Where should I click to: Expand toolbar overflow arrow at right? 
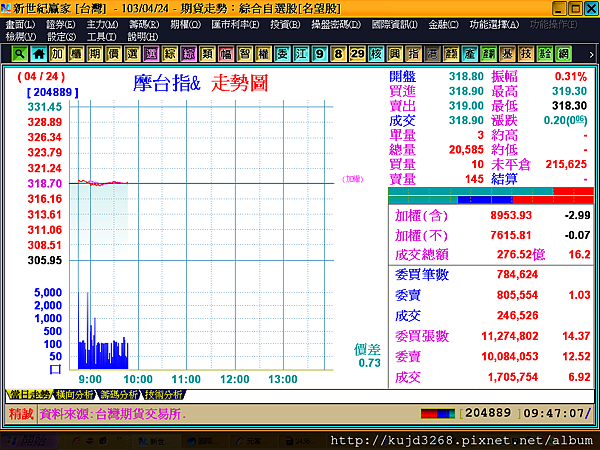pyautogui.click(x=591, y=55)
